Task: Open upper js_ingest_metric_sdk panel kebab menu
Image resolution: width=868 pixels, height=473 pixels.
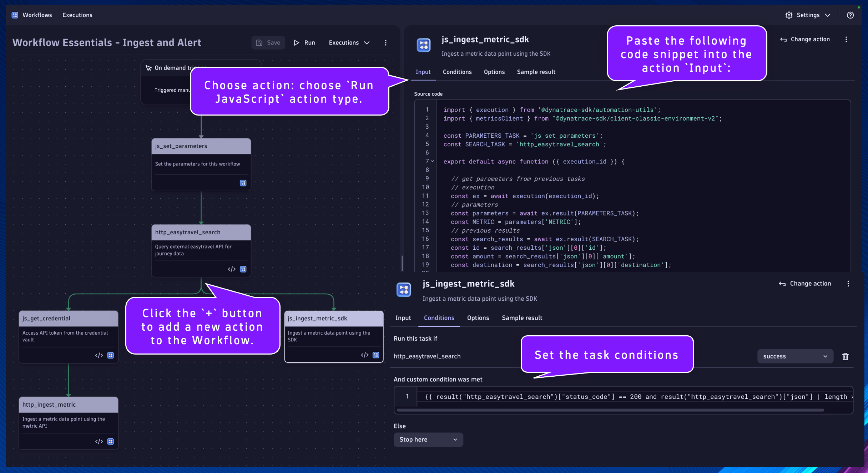Action: [x=846, y=39]
